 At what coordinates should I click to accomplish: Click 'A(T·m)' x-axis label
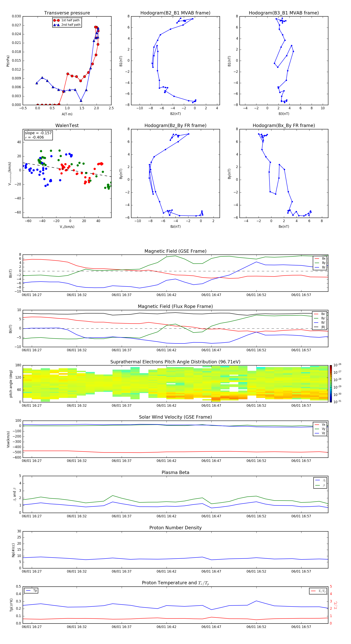[67, 114]
